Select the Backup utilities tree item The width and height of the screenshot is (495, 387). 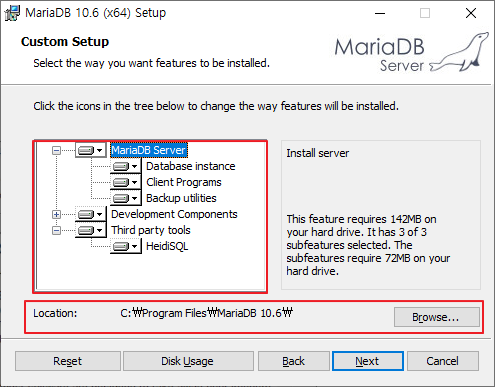(x=181, y=198)
